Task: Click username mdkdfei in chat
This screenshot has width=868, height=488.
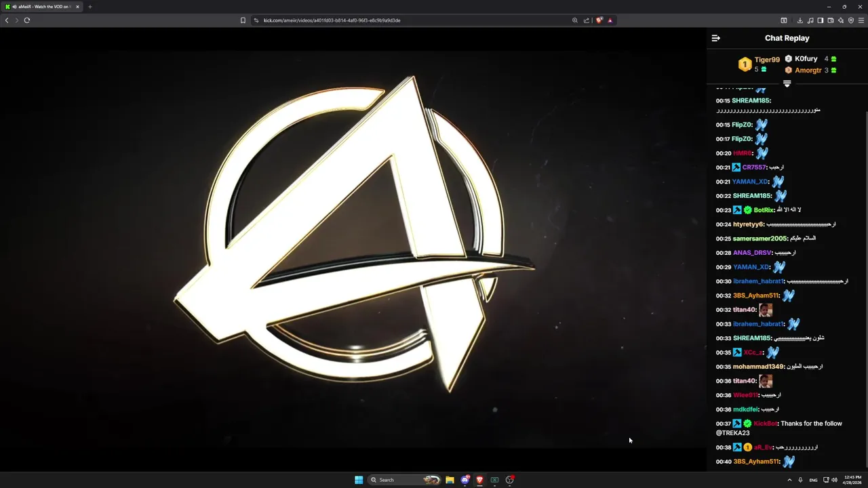Action: pyautogui.click(x=745, y=409)
